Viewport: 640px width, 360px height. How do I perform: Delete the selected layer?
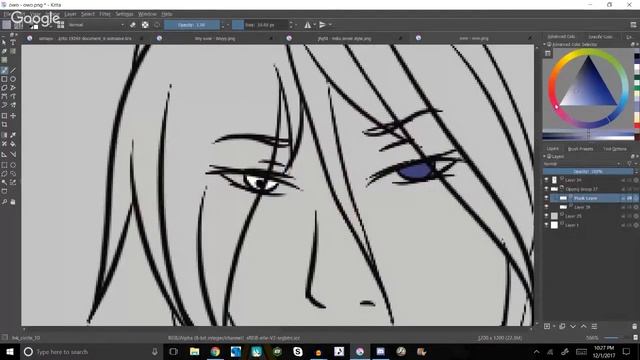(634, 326)
